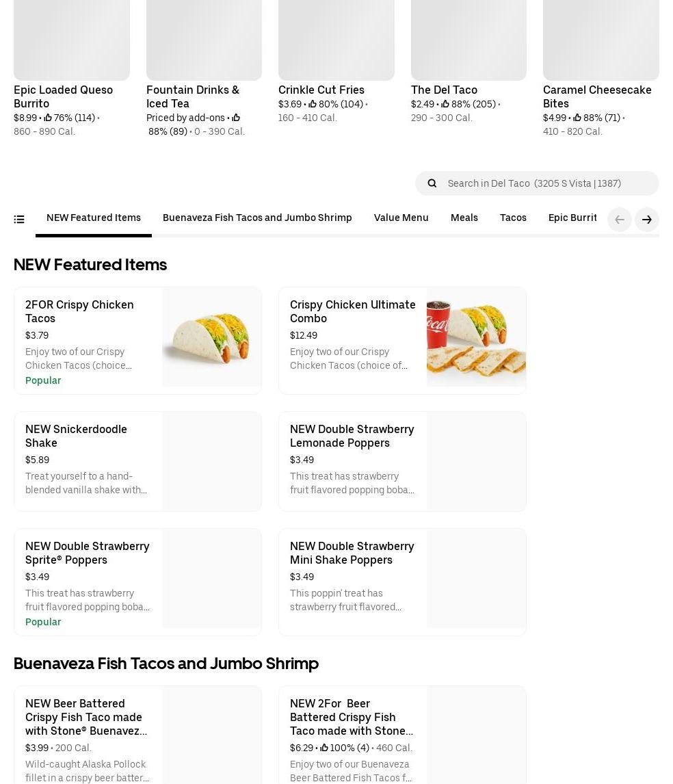
Task: Select the NEW Featured Items tab
Action: (94, 218)
